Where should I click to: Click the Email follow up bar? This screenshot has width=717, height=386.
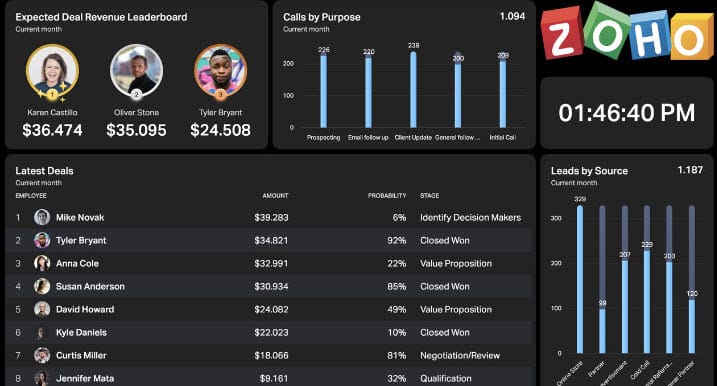369,91
